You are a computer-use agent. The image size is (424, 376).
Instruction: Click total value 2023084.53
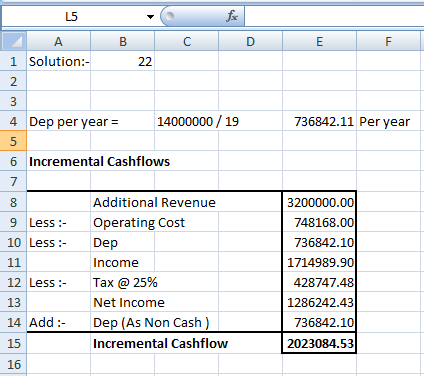click(x=320, y=343)
